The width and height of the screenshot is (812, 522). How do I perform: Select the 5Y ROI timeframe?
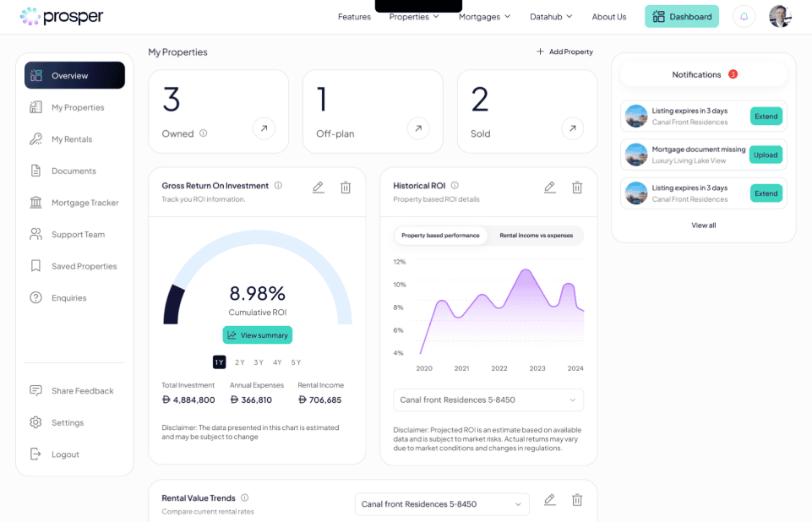pos(297,362)
